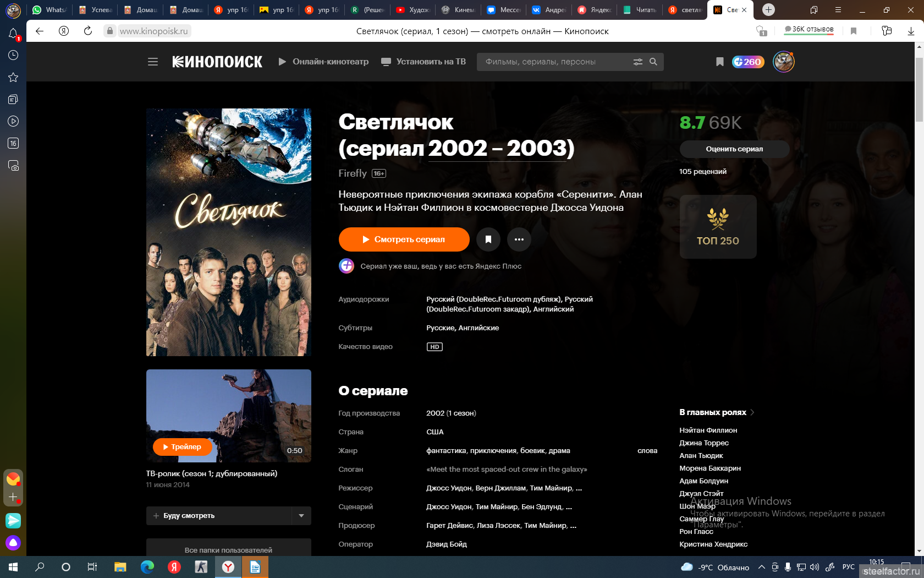Click address bar www.kinopoisk.ru
The width and height of the screenshot is (924, 578).
[154, 31]
